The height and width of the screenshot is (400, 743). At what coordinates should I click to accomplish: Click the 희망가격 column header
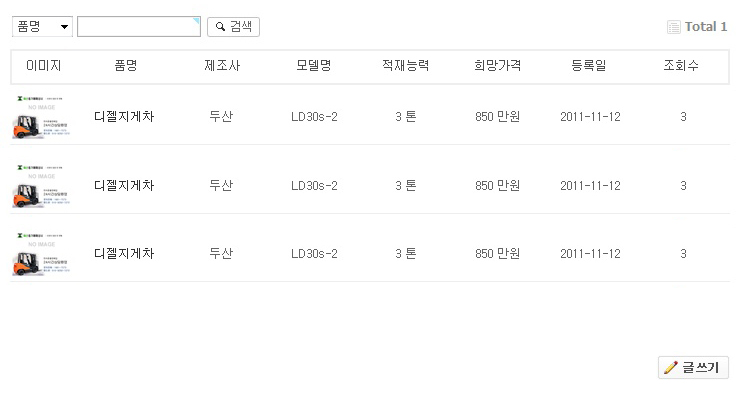(498, 66)
